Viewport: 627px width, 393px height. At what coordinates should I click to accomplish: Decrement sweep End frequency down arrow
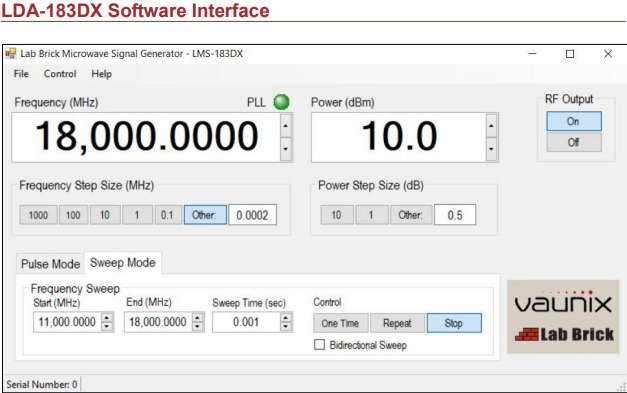tap(198, 327)
